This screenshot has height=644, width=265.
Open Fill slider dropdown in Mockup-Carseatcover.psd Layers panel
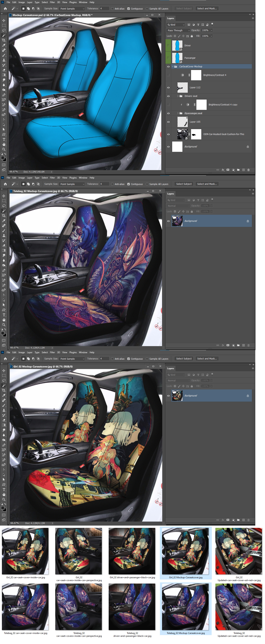211,36
